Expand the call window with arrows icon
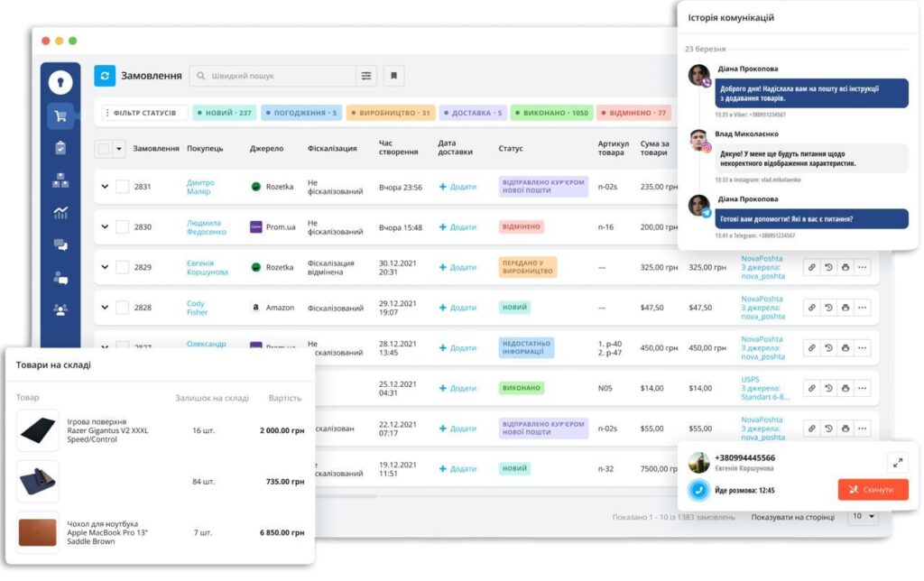Screen dimensions: 924x581 pos(897,462)
